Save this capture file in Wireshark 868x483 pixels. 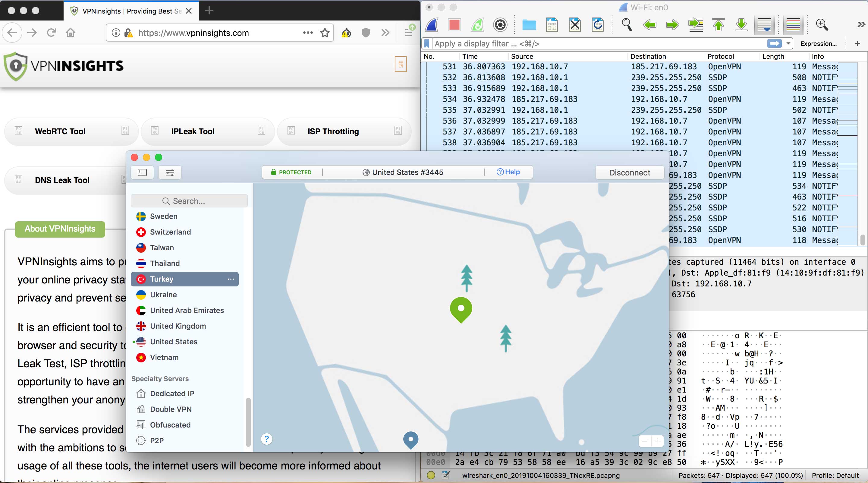tap(552, 25)
